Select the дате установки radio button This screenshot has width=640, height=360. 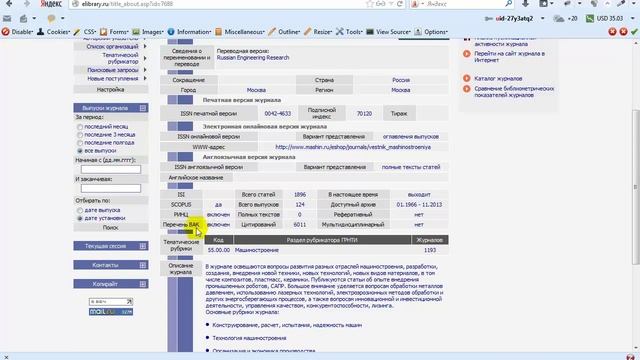tap(80, 218)
